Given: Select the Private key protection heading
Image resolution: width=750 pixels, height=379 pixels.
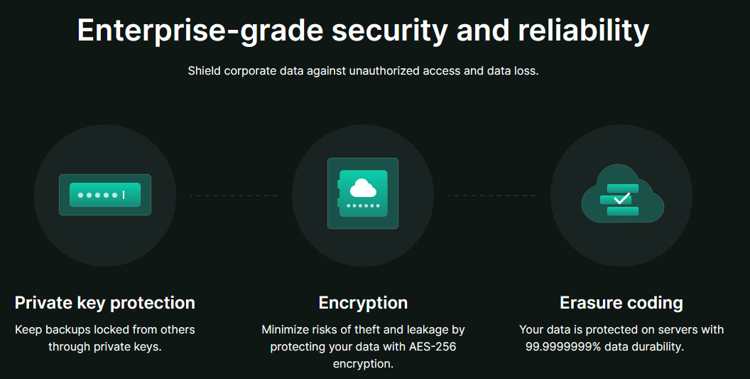Looking at the screenshot, I should click(105, 303).
